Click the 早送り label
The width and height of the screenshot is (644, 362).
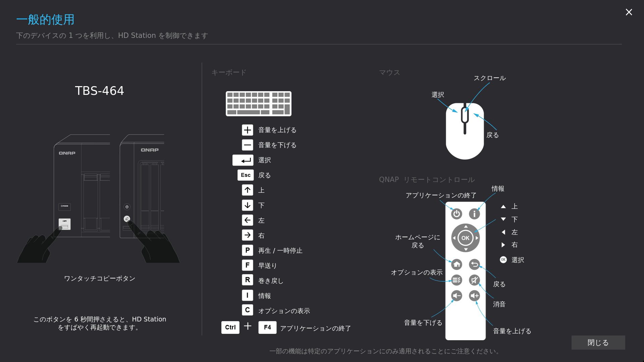click(267, 266)
